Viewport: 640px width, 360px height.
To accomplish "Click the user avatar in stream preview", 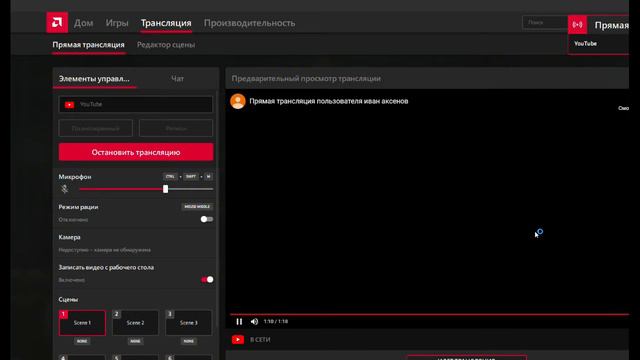I will (x=238, y=101).
